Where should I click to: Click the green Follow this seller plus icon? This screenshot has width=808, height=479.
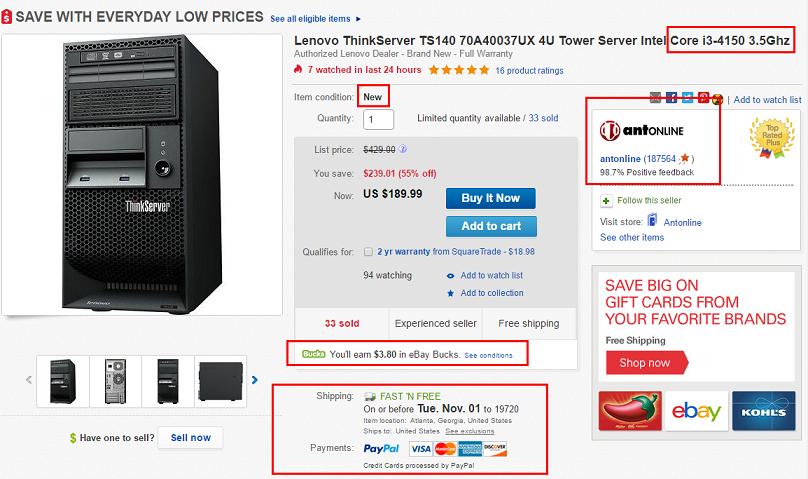pos(607,200)
